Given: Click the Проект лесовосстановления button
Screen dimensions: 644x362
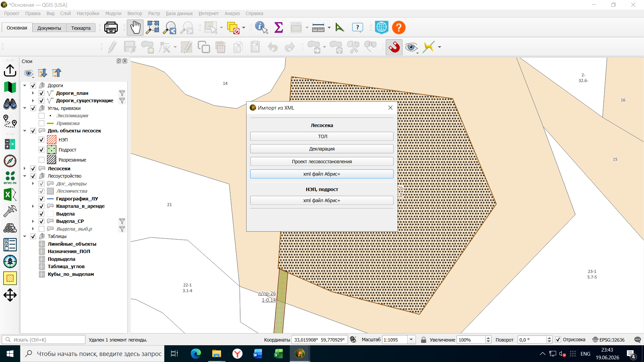Looking at the screenshot, I should tap(322, 162).
